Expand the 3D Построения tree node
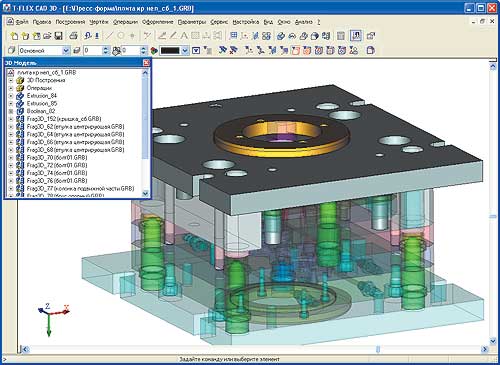This screenshot has height=365, width=500. tap(11, 80)
